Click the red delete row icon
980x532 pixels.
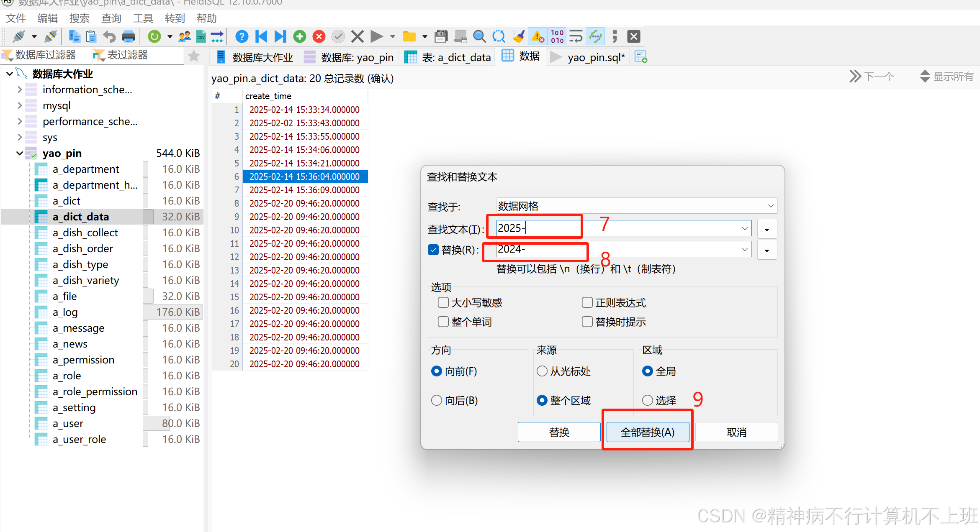click(x=319, y=37)
